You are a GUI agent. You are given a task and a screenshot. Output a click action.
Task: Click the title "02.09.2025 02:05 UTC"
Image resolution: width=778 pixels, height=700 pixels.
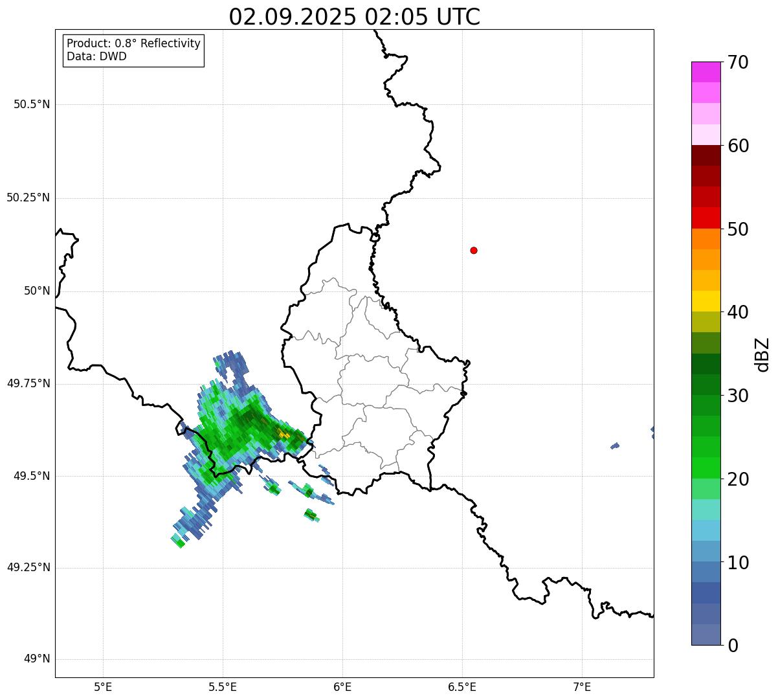coord(355,17)
